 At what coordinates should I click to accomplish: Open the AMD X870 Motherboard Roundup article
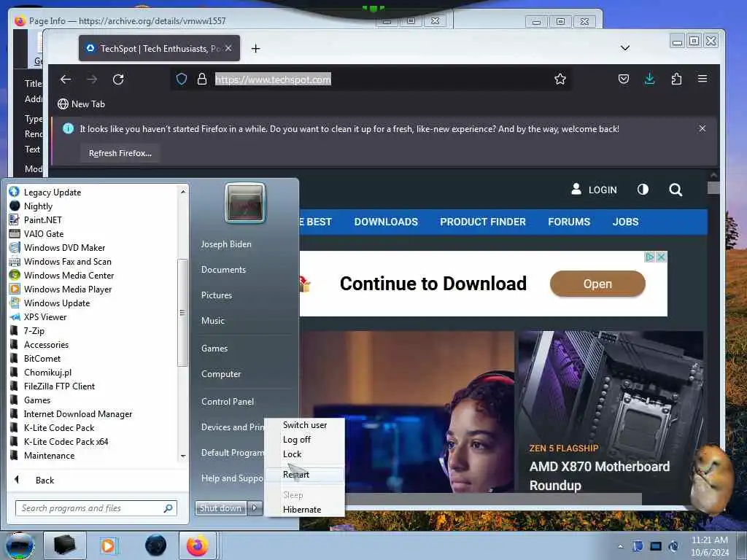600,475
